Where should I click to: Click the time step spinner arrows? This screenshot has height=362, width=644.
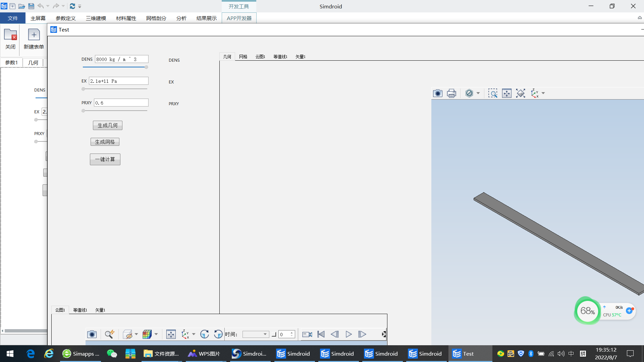(x=292, y=334)
